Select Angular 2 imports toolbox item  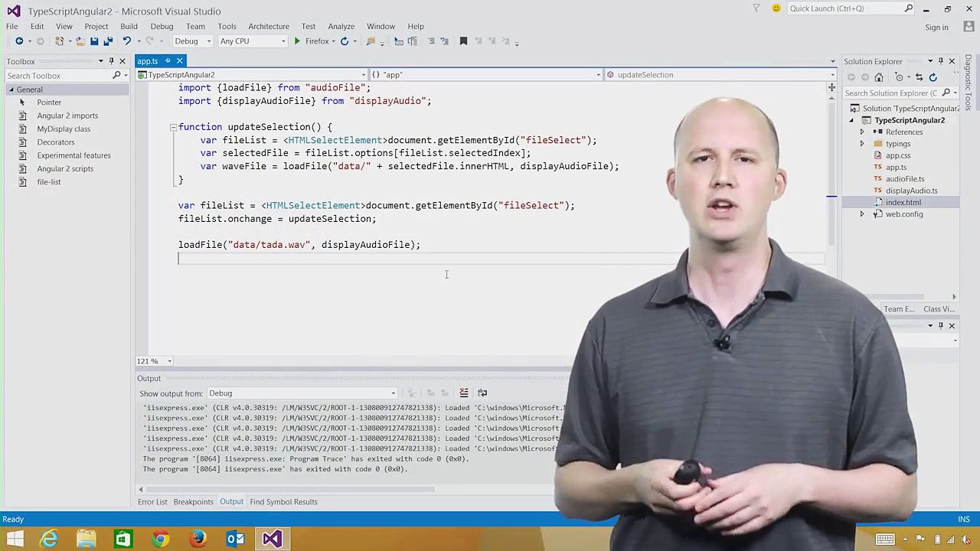[67, 116]
